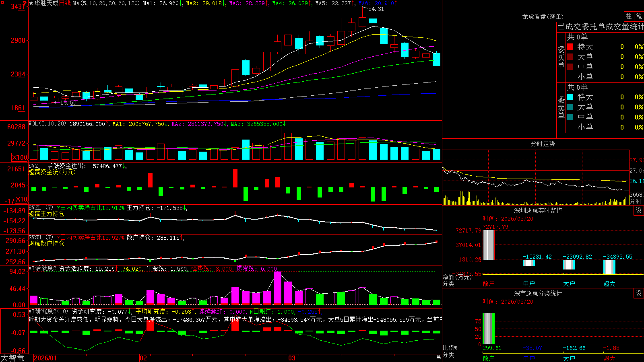The width and height of the screenshot is (644, 362).
Task: Click the 小单 row under 委买单
Action: (x=605, y=77)
